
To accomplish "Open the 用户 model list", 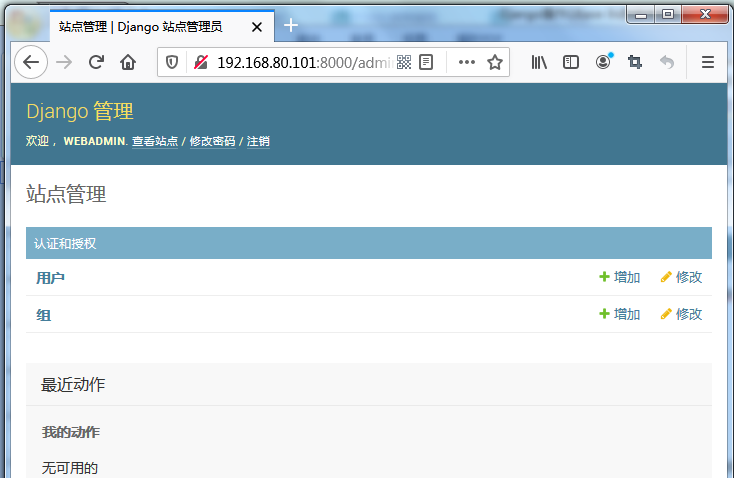I will pos(51,278).
